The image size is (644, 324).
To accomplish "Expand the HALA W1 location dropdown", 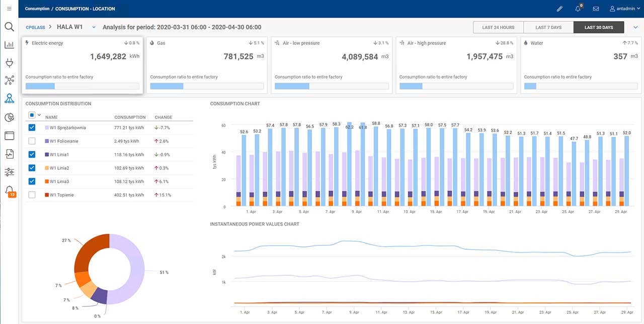I will 94,27.
